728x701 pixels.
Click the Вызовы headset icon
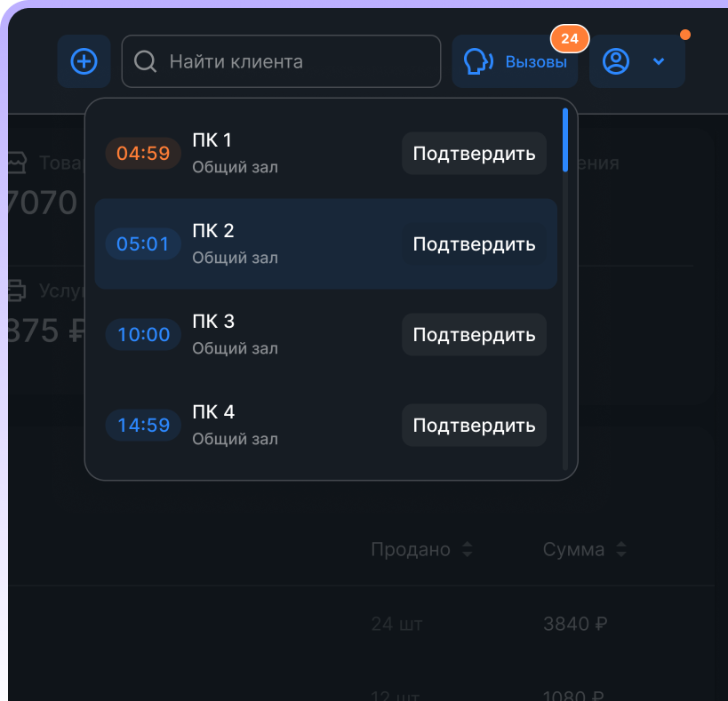pyautogui.click(x=479, y=61)
